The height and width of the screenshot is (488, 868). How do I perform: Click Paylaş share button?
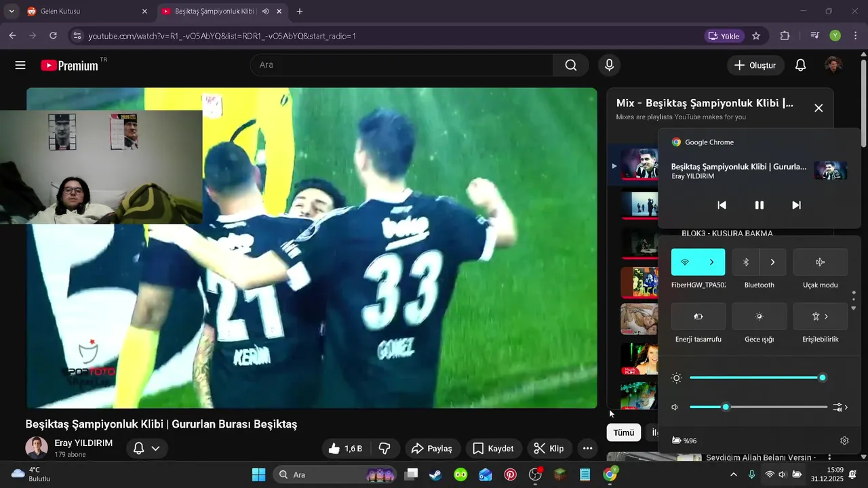point(432,448)
